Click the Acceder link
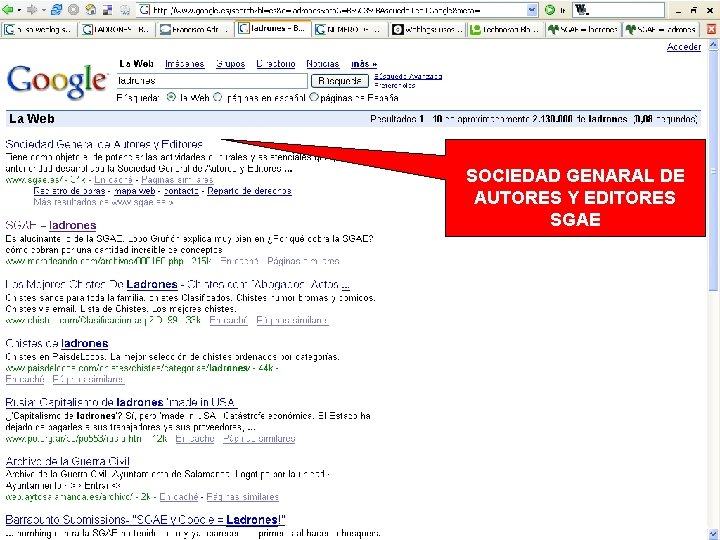This screenshot has height=540, width=720. click(684, 47)
